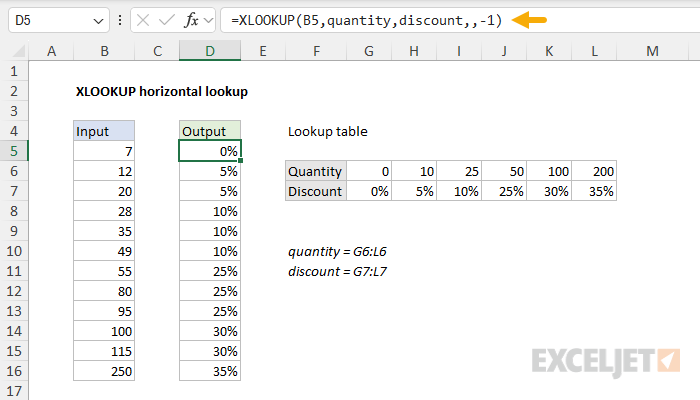Select input cell containing 49
This screenshot has width=700, height=400.
[x=104, y=251]
